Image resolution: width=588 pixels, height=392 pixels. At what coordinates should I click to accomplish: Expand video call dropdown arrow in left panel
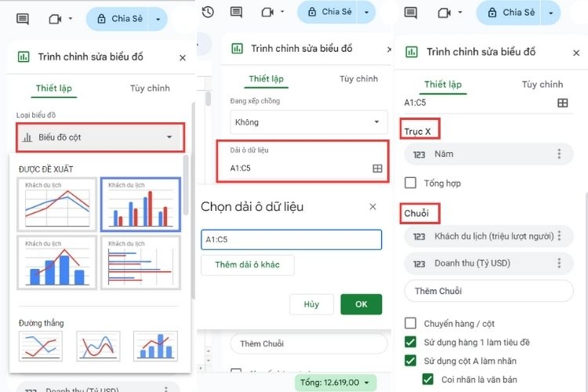(x=70, y=18)
